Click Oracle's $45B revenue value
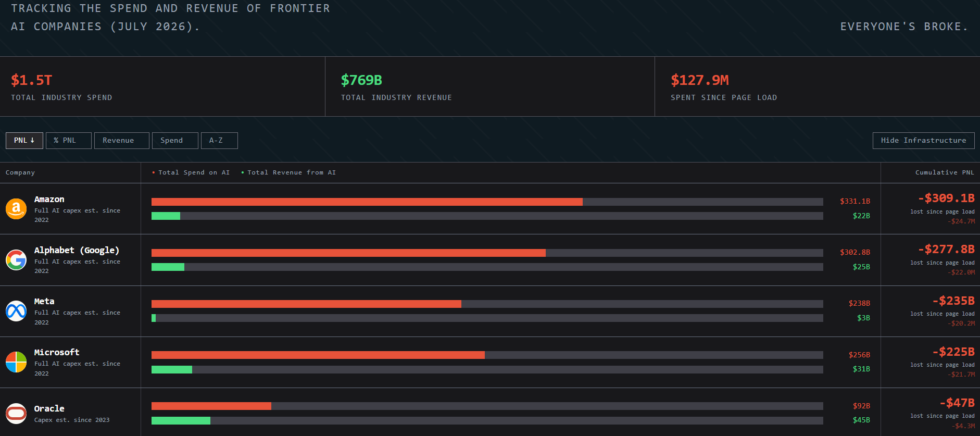Viewport: 980px width, 436px height. point(861,420)
